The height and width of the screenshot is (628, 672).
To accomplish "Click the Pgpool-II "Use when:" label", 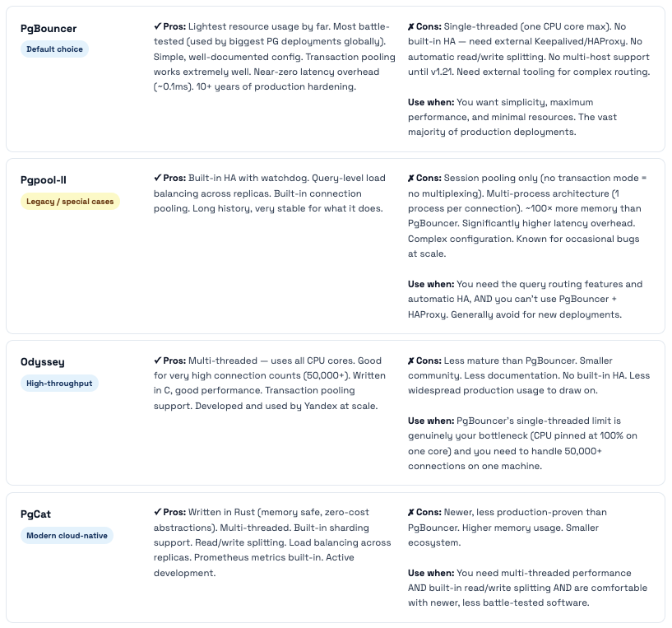I will coord(430,284).
